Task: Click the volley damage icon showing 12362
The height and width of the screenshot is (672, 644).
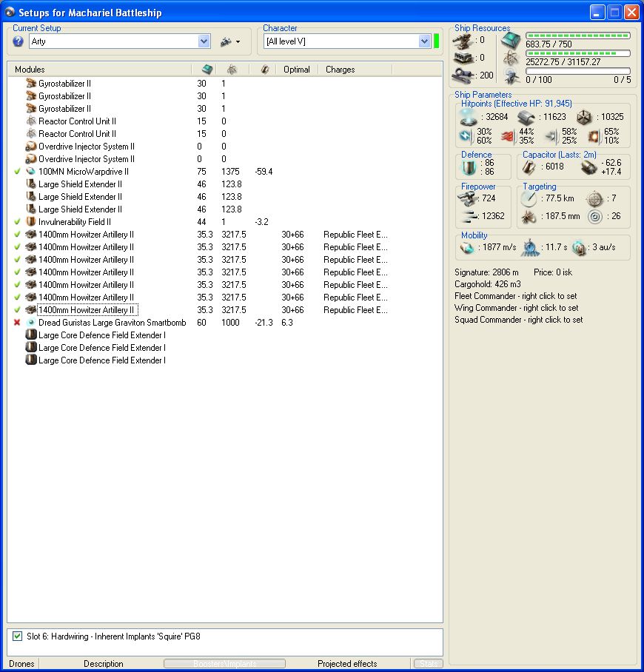Action: 469,216
